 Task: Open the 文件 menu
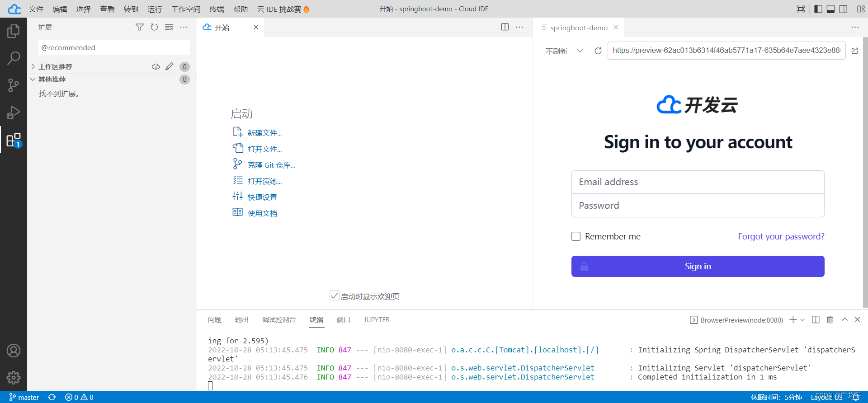click(x=36, y=9)
